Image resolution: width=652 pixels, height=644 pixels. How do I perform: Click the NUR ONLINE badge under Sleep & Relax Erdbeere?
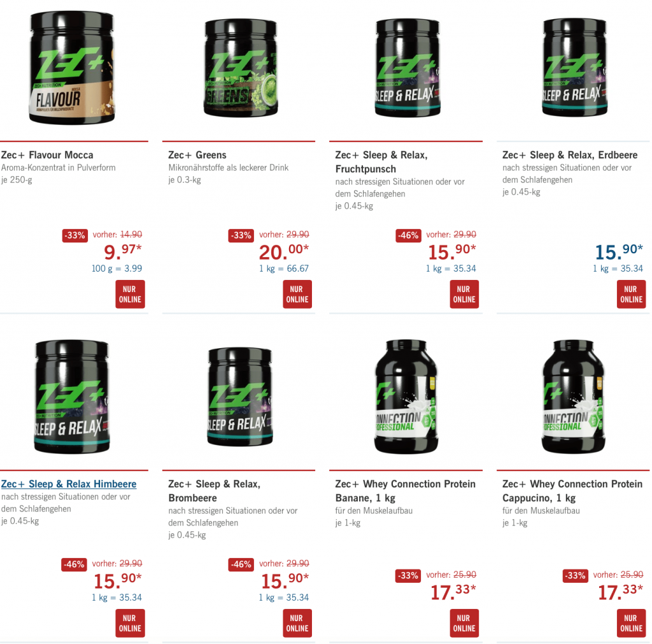pos(631,294)
